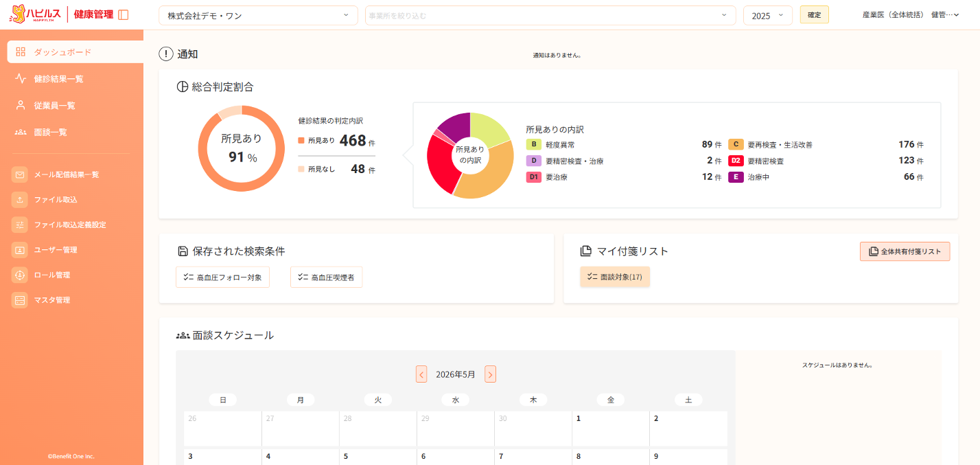This screenshot has width=980, height=465.
Task: Click the 健康管理 title text
Action: pos(93,14)
